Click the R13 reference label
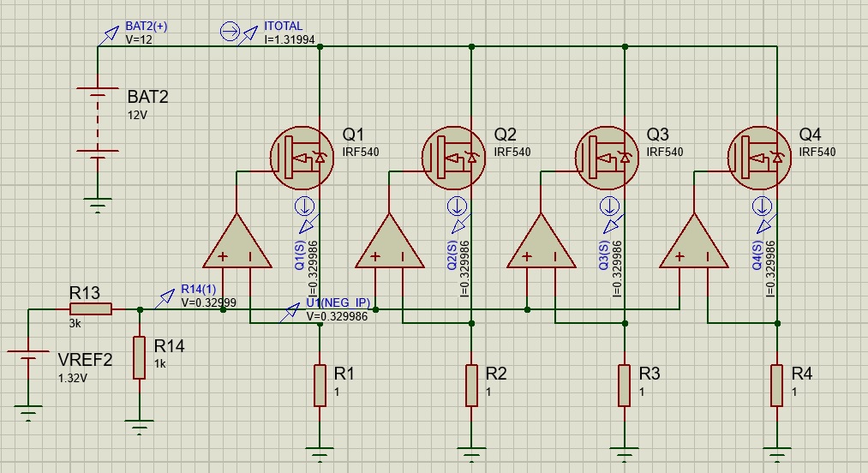Viewport: 868px width, 473px height. 85,293
